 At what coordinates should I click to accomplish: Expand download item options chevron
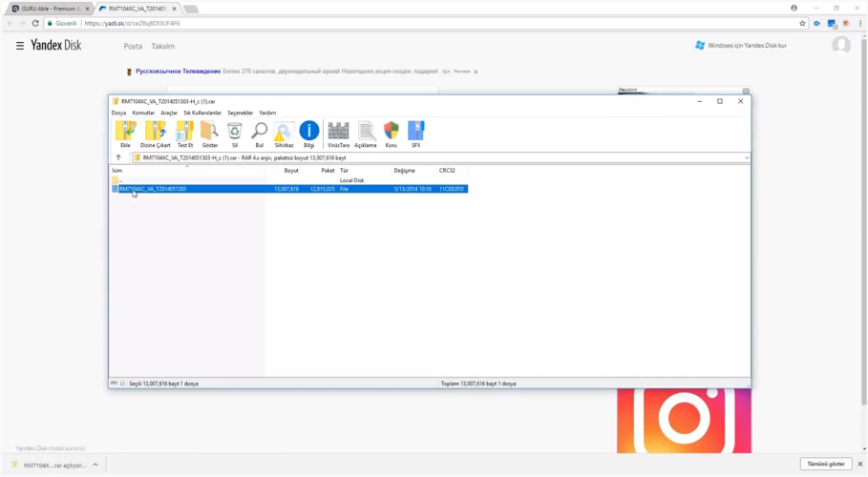point(95,465)
